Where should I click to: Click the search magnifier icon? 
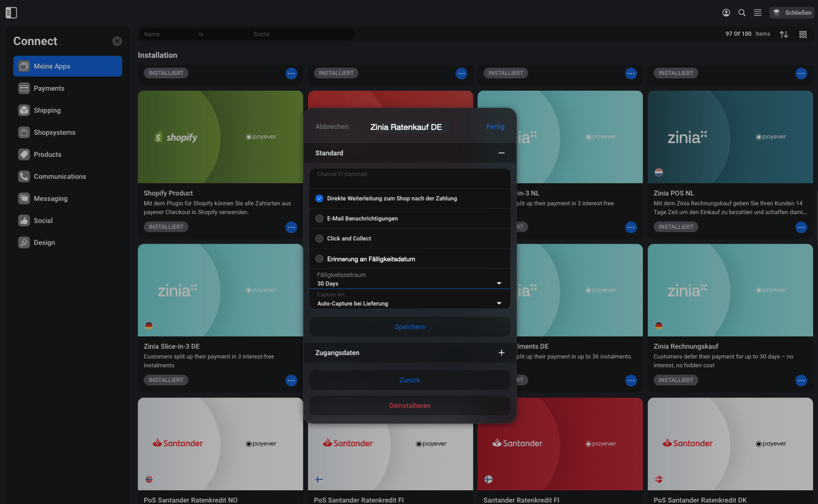(742, 13)
